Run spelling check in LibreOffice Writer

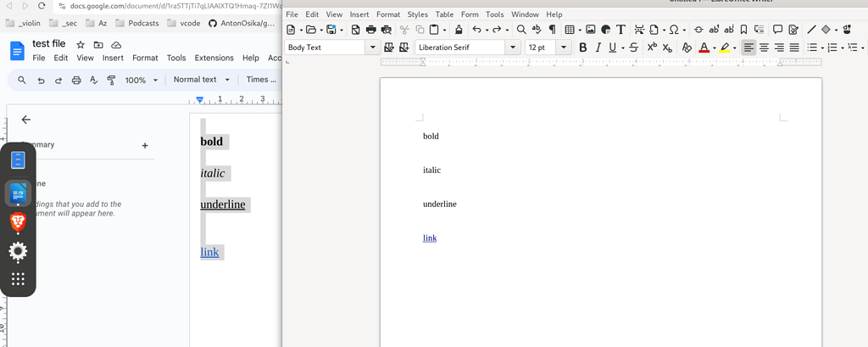point(536,30)
